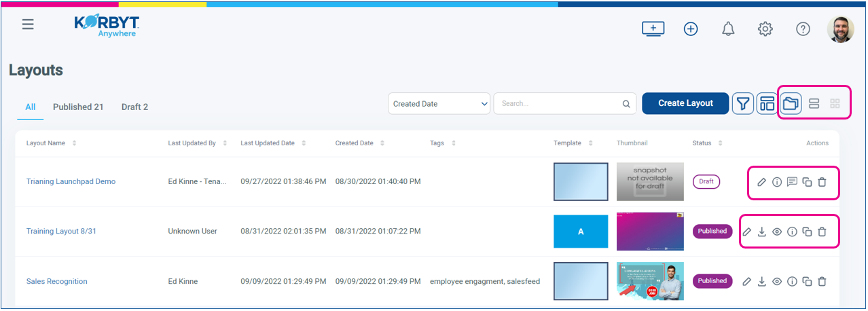Switch to folder view

pyautogui.click(x=791, y=104)
